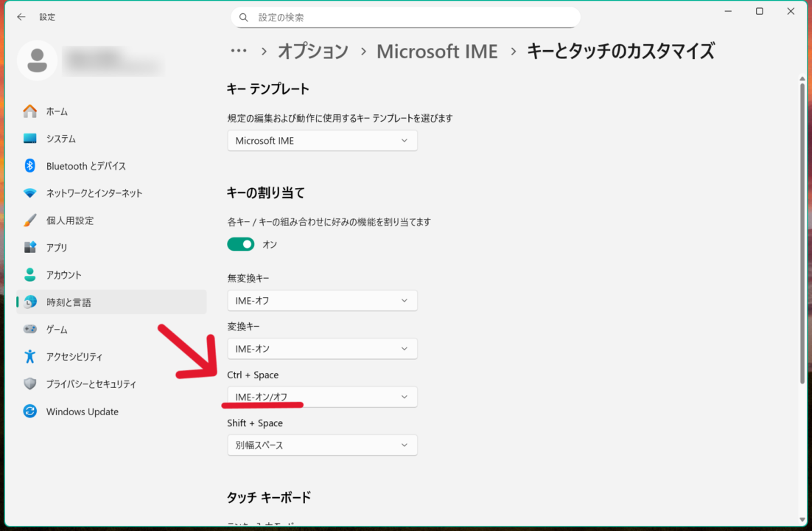This screenshot has width=812, height=531.
Task: Open the 無変換キー dropdown
Action: (x=322, y=301)
